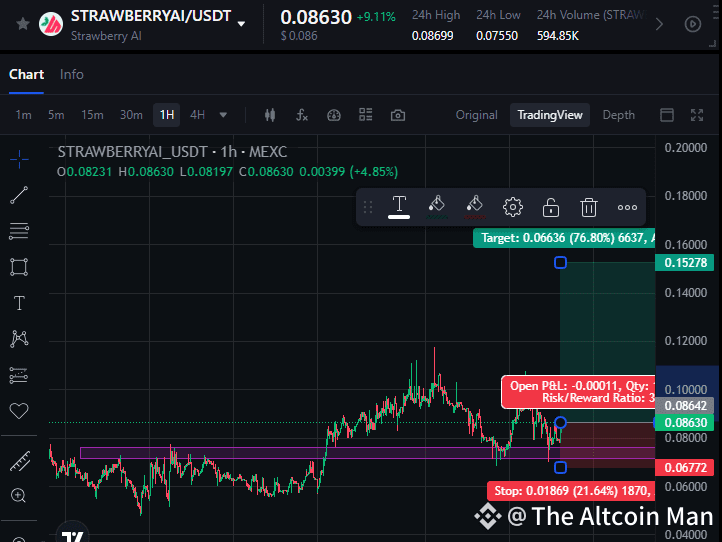The width and height of the screenshot is (722, 542).
Task: Add STRAWBERRYAI/USDT to favorites with star
Action: 23,23
